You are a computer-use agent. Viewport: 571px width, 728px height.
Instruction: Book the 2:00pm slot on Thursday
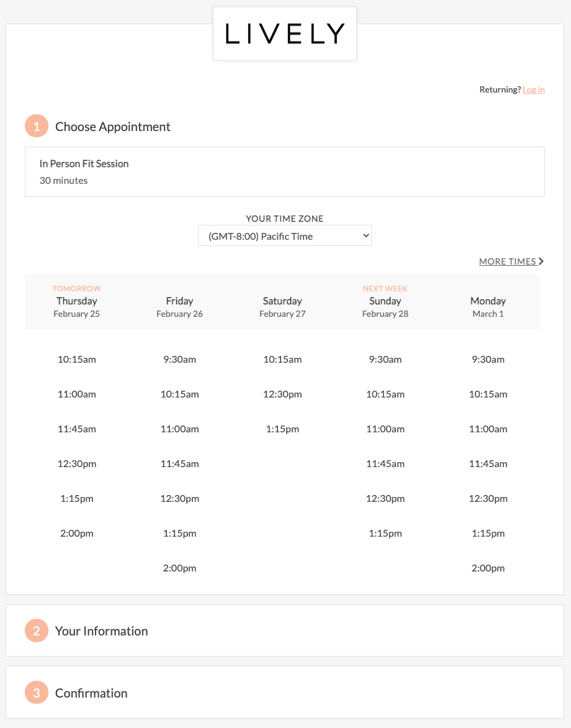pos(76,533)
